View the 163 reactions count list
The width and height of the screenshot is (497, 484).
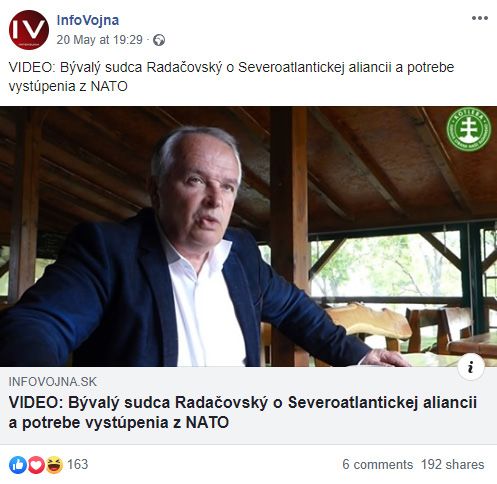pyautogui.click(x=78, y=464)
